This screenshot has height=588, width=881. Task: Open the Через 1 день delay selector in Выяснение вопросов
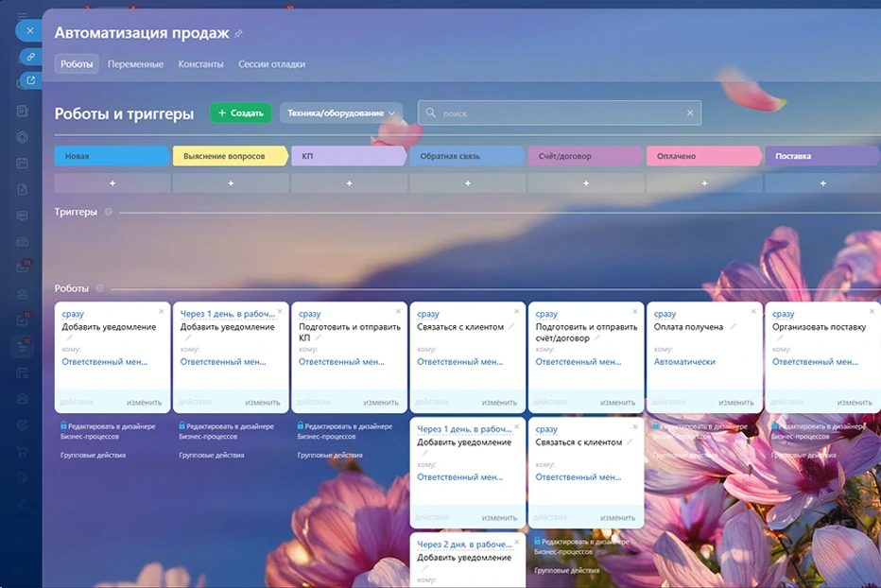click(x=227, y=314)
